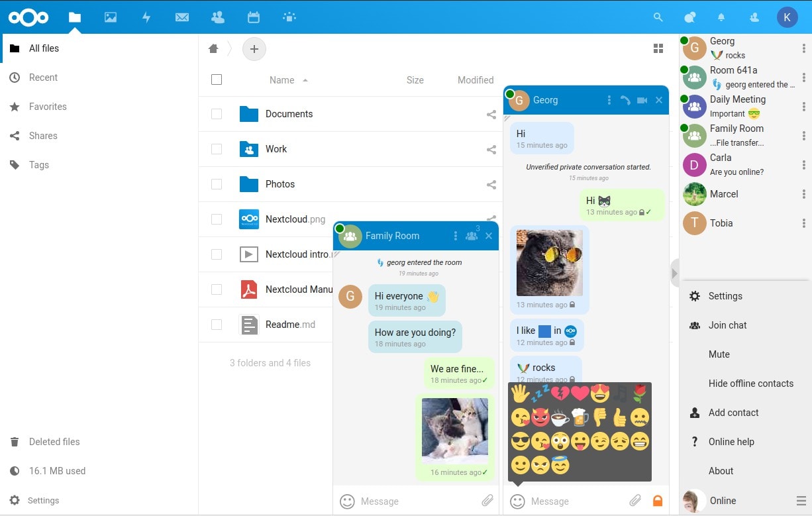This screenshot has height=516, width=812.
Task: Check the Nextcloud.png checkbox
Action: point(217,219)
